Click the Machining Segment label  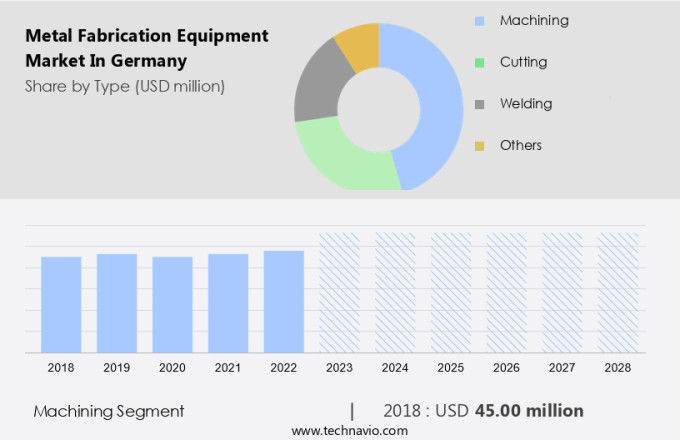pyautogui.click(x=108, y=411)
